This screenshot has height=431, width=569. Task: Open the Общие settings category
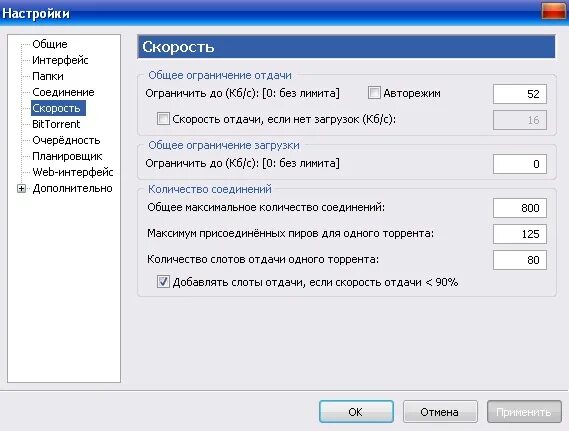click(x=50, y=44)
